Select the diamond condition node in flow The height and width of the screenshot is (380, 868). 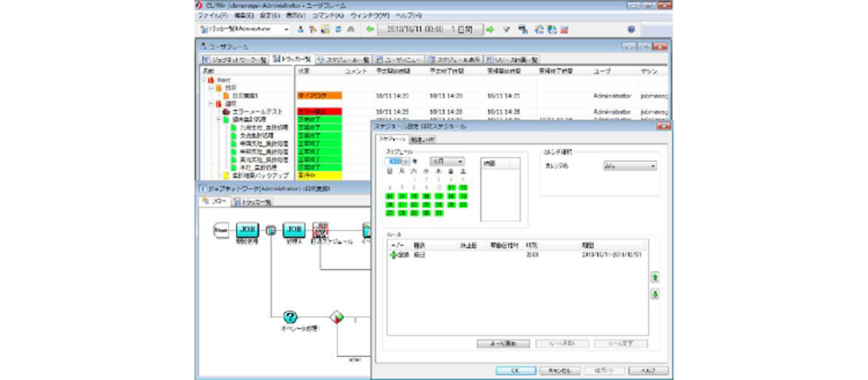tap(336, 317)
